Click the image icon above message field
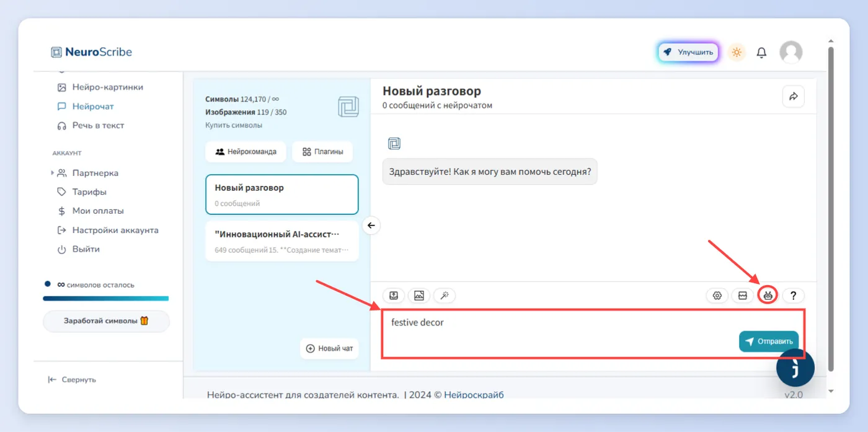The image size is (868, 432). 419,296
